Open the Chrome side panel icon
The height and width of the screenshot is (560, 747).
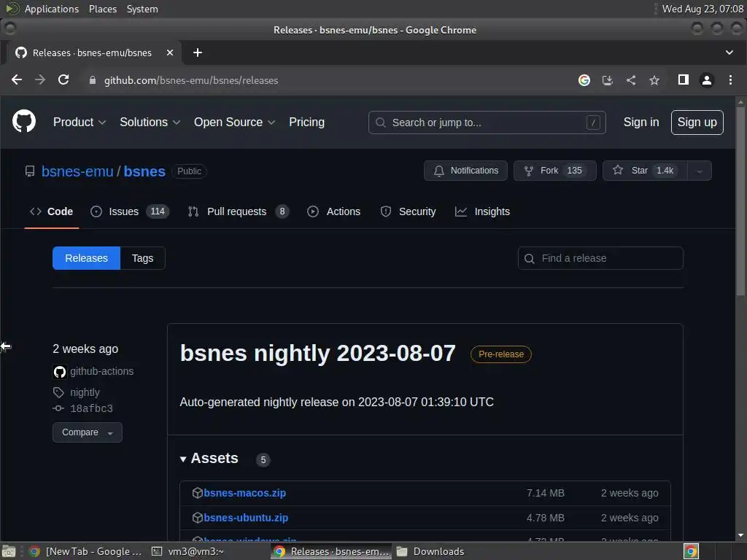683,80
